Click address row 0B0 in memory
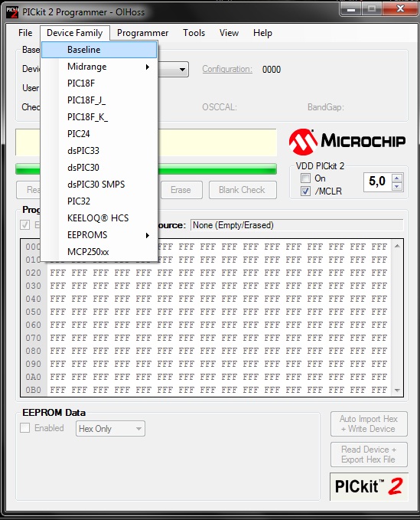 point(34,390)
